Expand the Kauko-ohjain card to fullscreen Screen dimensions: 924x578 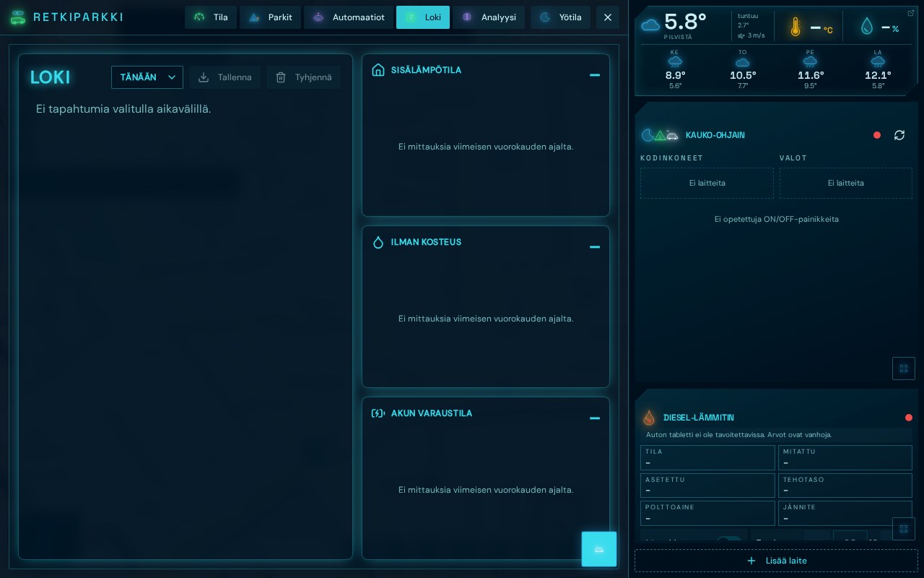(904, 368)
